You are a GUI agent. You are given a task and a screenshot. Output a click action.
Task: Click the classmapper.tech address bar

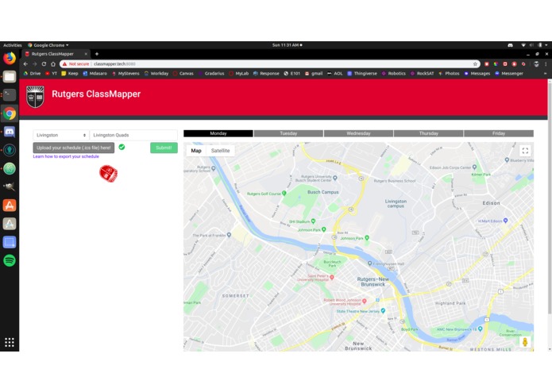click(x=269, y=64)
